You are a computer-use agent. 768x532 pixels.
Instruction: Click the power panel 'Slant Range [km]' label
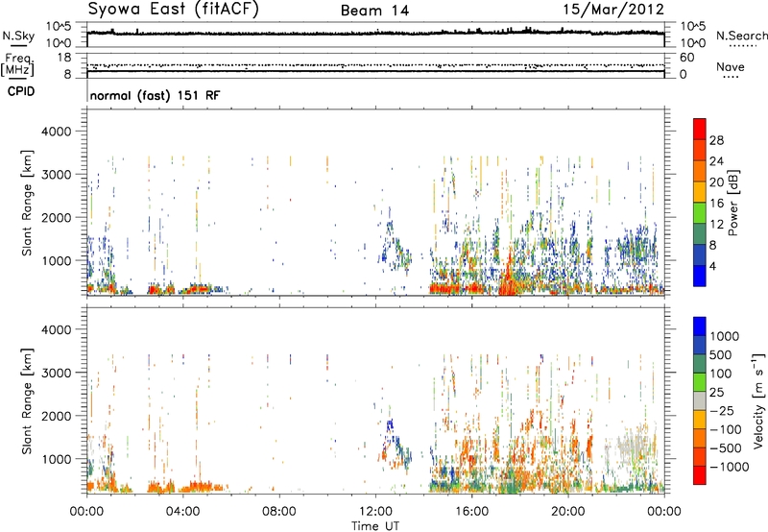pyautogui.click(x=27, y=203)
